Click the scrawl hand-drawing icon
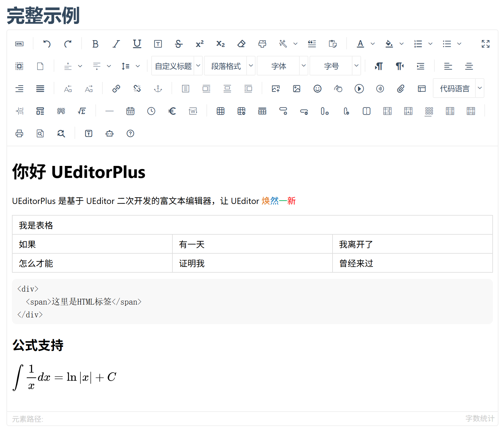Image resolution: width=504 pixels, height=434 pixels. (338, 89)
